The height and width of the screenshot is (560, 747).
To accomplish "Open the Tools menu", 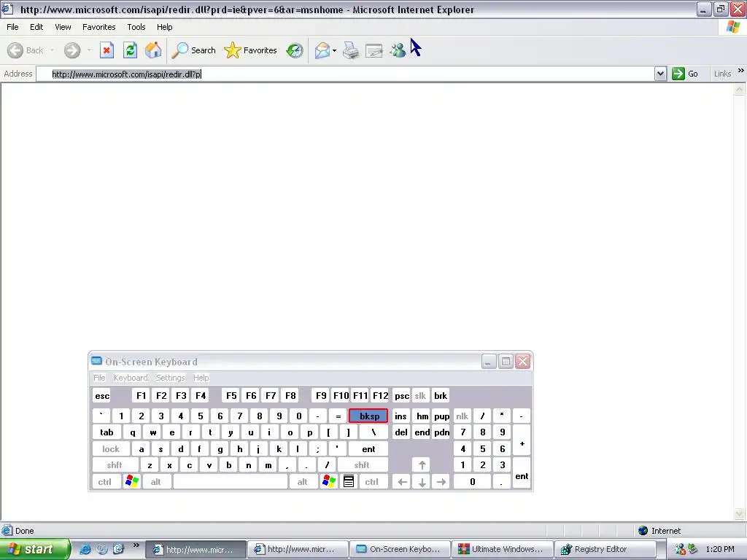I will pos(136,27).
